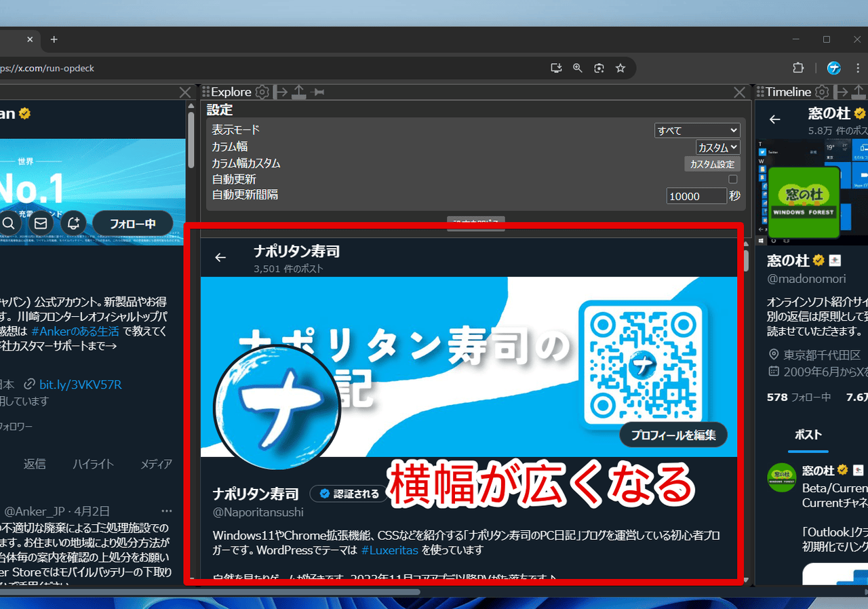Click the 認証される badge button
The height and width of the screenshot is (609, 868).
pos(349,494)
